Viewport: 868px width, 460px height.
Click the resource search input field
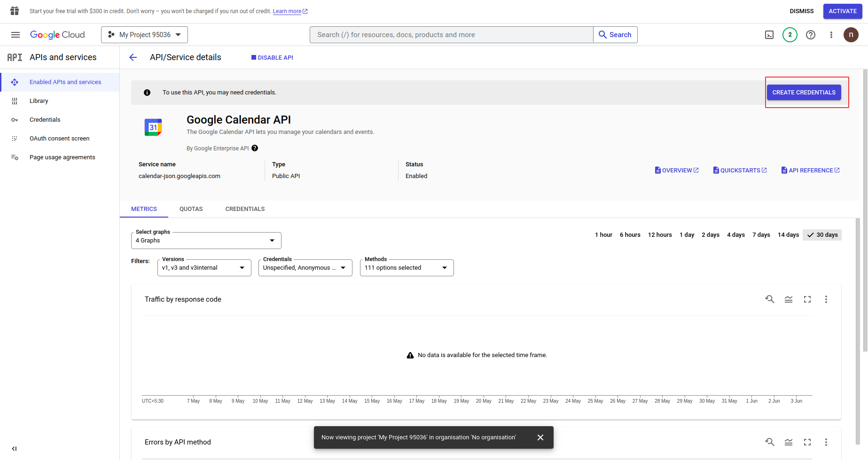click(x=451, y=35)
